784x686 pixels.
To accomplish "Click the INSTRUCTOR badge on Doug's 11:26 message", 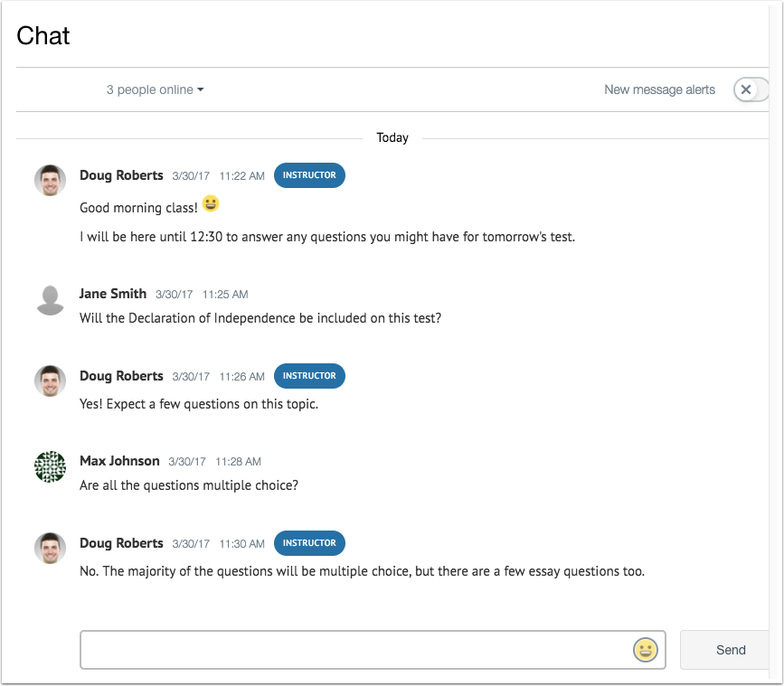I will [309, 376].
